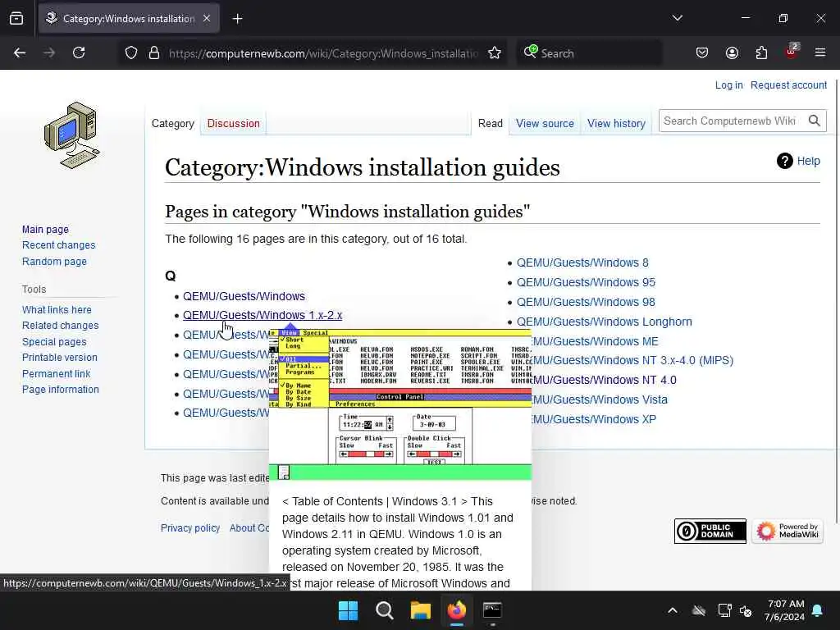Click the forward navigation arrow

[x=49, y=52]
